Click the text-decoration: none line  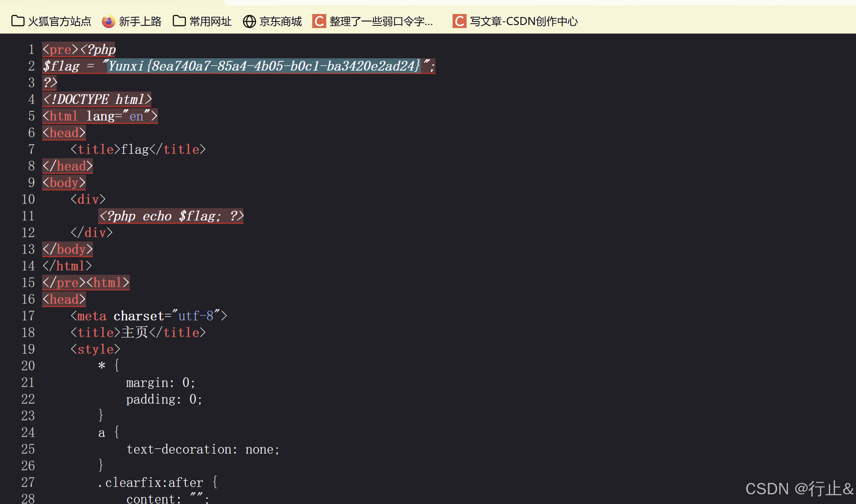point(203,449)
